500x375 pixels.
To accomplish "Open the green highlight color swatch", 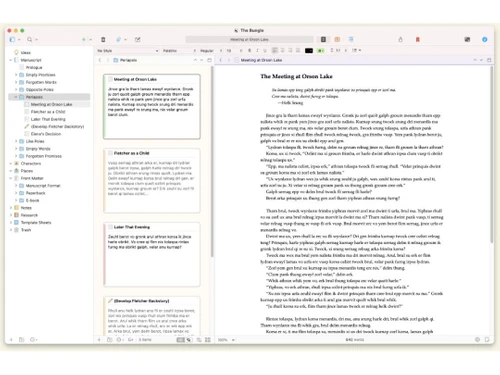I will [x=320, y=51].
